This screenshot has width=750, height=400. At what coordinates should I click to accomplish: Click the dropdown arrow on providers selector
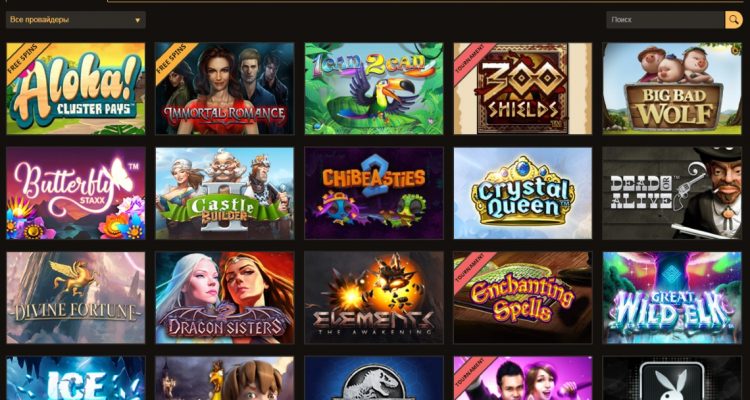point(137,21)
